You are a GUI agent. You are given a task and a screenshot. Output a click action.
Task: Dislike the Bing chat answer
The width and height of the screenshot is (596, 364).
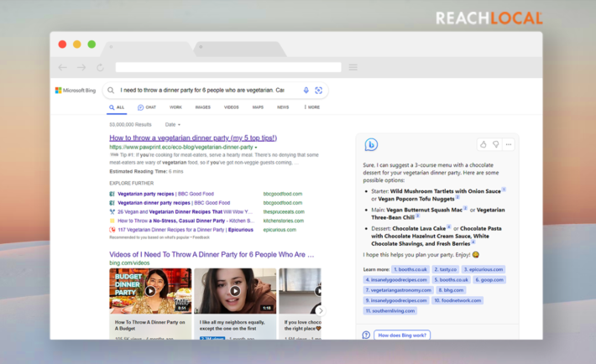tap(495, 144)
